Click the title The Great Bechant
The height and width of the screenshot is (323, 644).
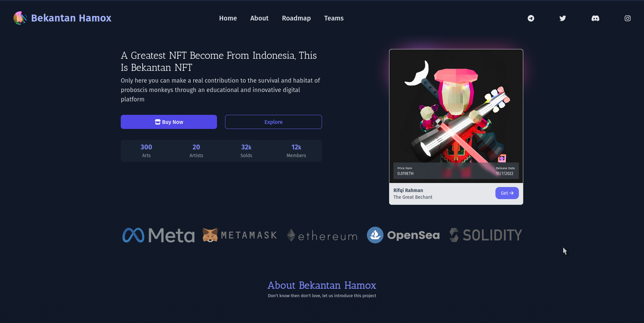[413, 197]
